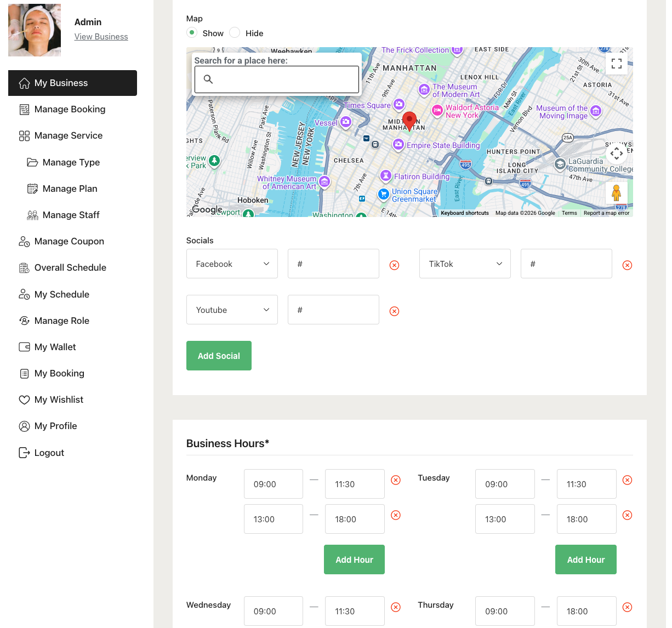672x628 pixels.
Task: Click the View Business link
Action: pyautogui.click(x=101, y=37)
